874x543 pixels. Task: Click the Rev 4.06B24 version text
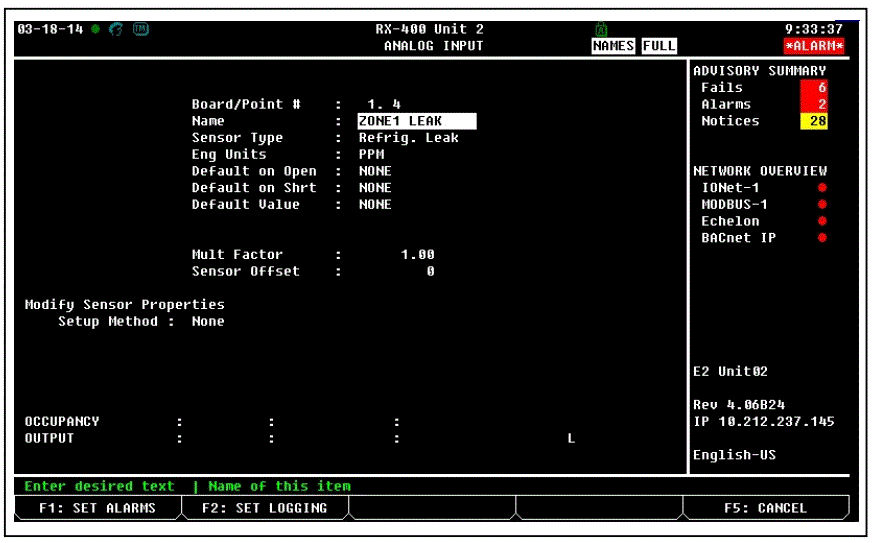click(x=739, y=405)
